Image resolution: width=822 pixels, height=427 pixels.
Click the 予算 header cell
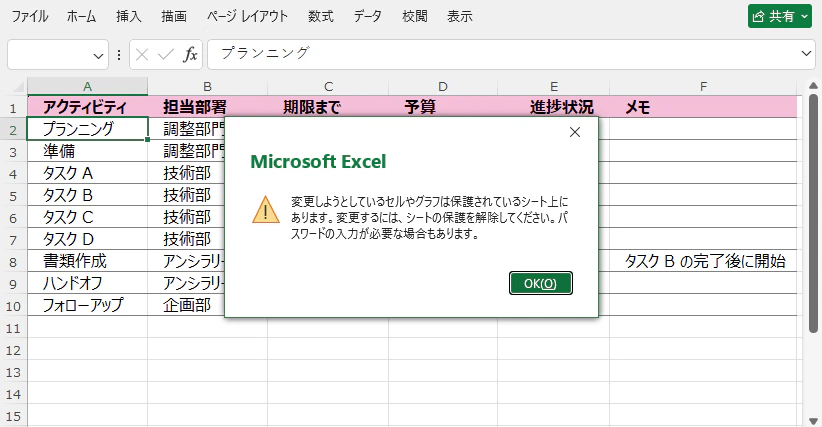click(443, 107)
